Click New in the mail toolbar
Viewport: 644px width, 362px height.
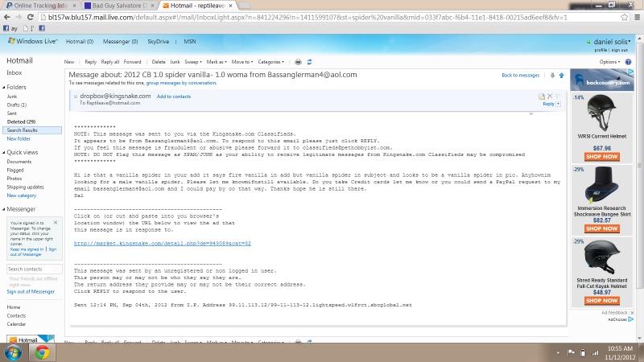(69, 62)
